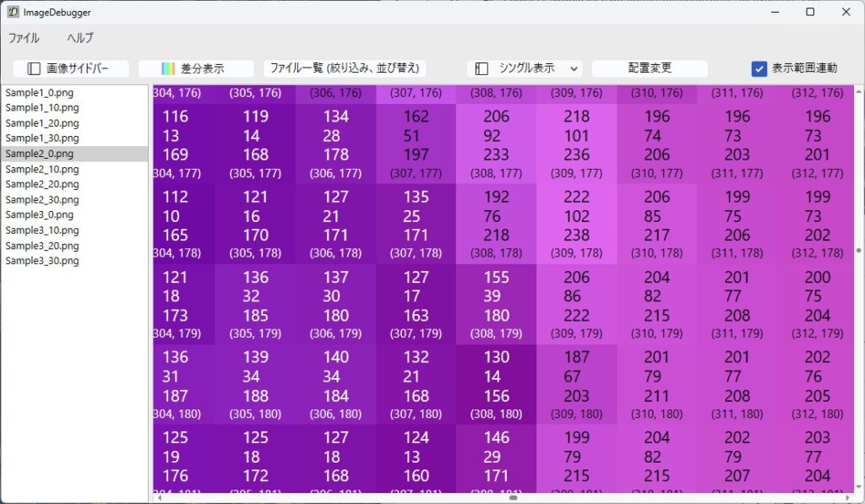Click the 画像サイドバー sidebar panel icon
Screen dimensions: 865x504
[34, 68]
